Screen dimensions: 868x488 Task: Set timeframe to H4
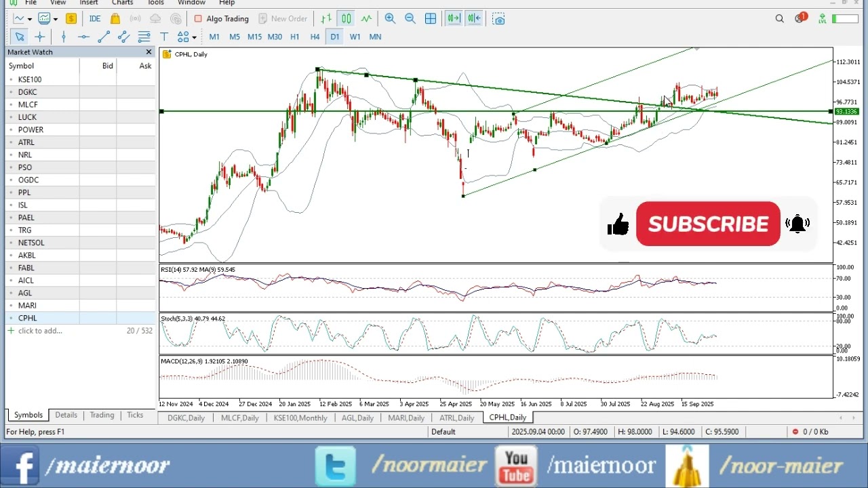pos(315,37)
